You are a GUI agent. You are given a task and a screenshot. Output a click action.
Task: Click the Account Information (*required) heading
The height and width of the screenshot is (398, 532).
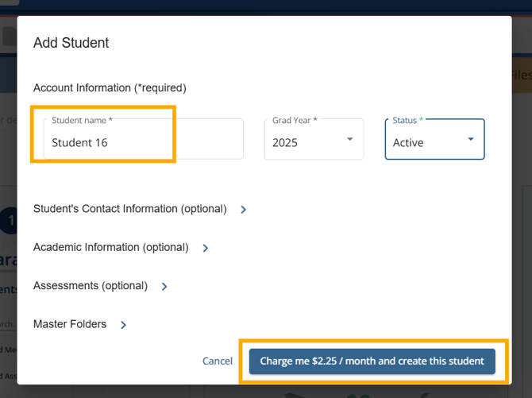point(110,88)
